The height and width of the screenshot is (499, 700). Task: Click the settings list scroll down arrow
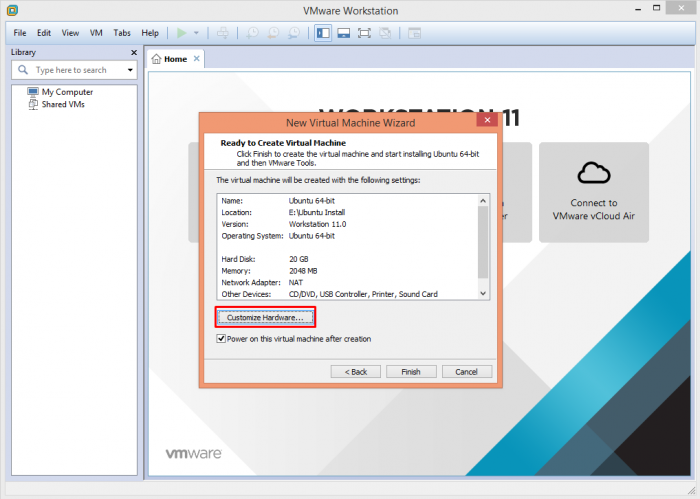tap(483, 293)
